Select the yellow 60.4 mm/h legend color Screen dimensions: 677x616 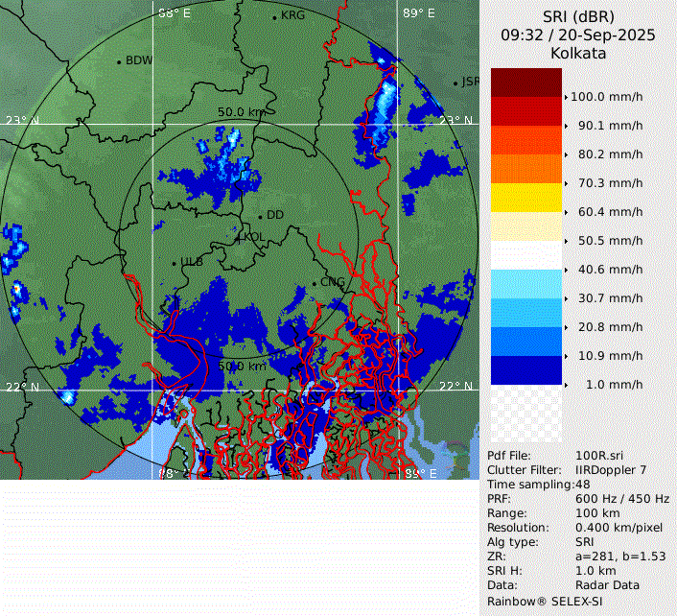point(525,198)
